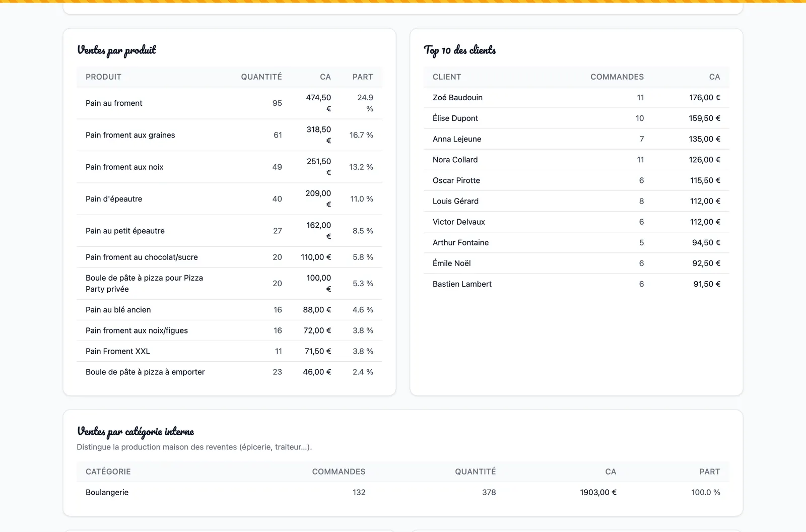
Task: Click the Ventes par catégorie interne heading
Action: 136,431
